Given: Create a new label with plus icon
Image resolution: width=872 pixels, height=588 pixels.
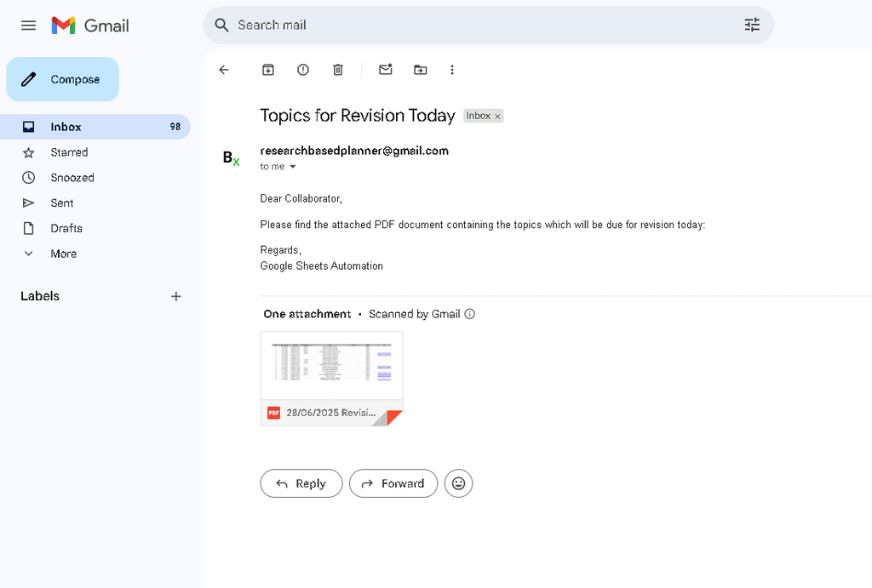Looking at the screenshot, I should click(x=175, y=296).
